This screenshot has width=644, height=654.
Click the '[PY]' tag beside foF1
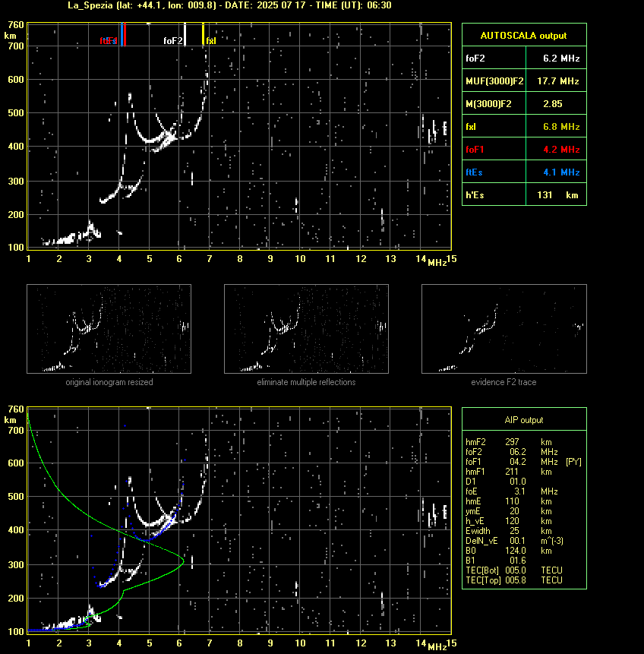(x=573, y=462)
